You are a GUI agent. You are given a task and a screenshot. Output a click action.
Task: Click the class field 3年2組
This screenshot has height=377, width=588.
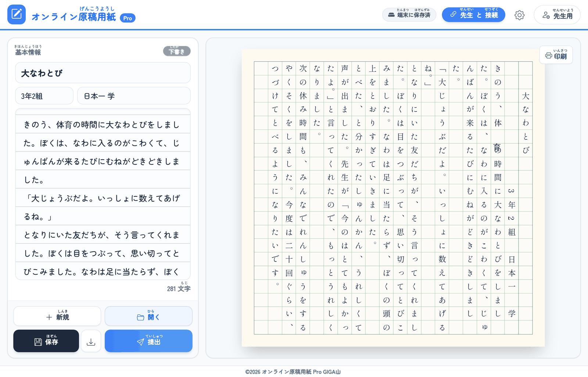pos(44,96)
